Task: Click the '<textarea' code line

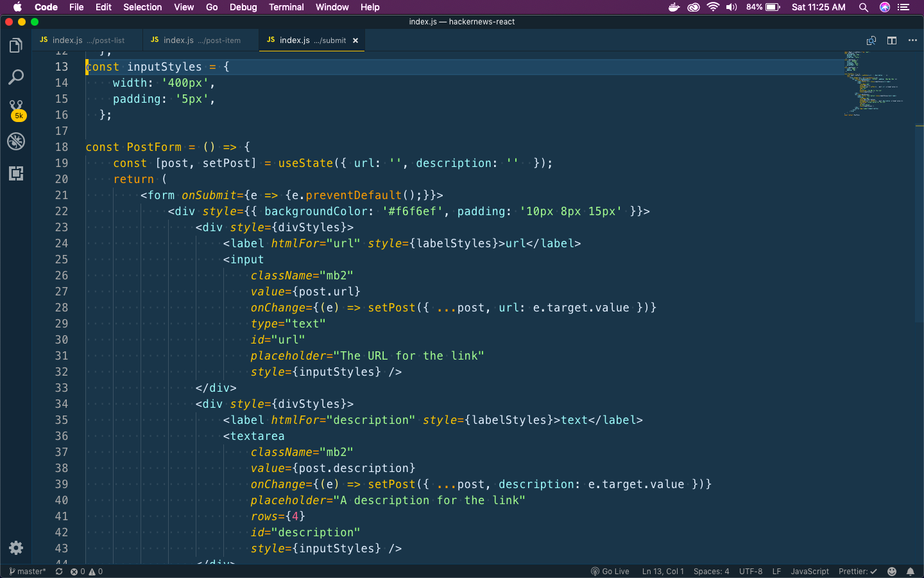Action: coord(253,436)
